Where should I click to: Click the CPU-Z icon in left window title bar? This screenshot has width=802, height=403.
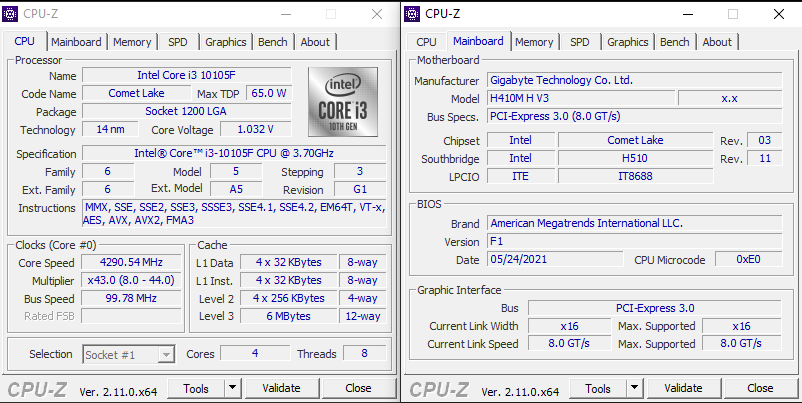click(12, 14)
